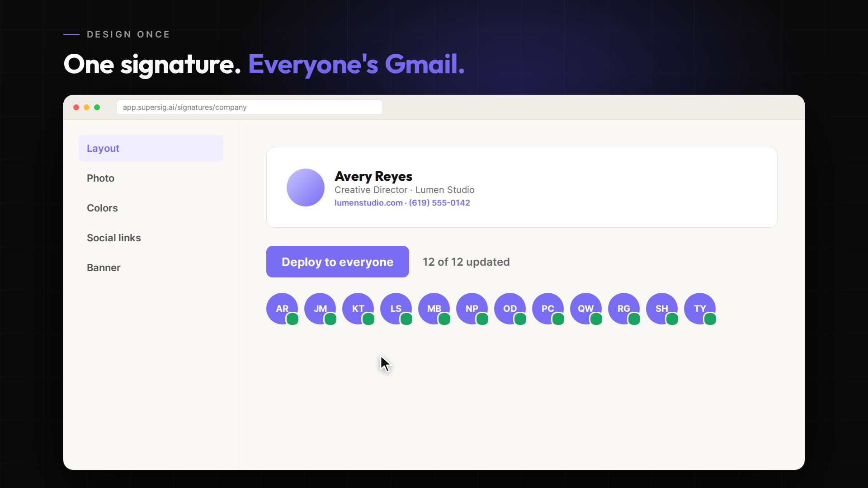Select the RG team member avatar
868x488 pixels.
coord(624,309)
